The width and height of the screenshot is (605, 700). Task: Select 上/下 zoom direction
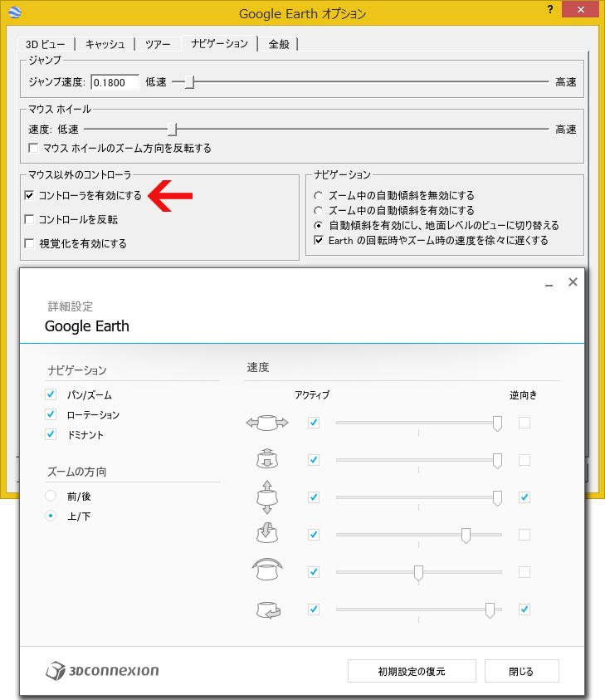51,516
